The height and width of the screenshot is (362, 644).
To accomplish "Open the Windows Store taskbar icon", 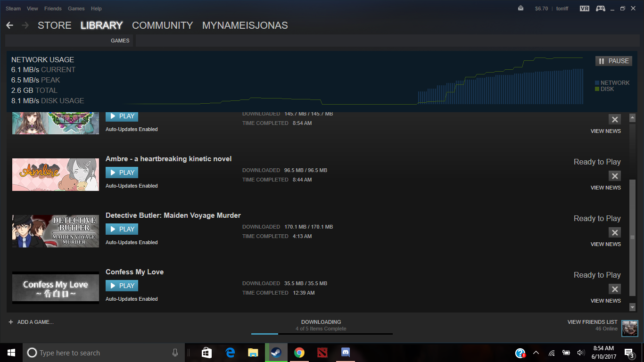I will point(206,353).
